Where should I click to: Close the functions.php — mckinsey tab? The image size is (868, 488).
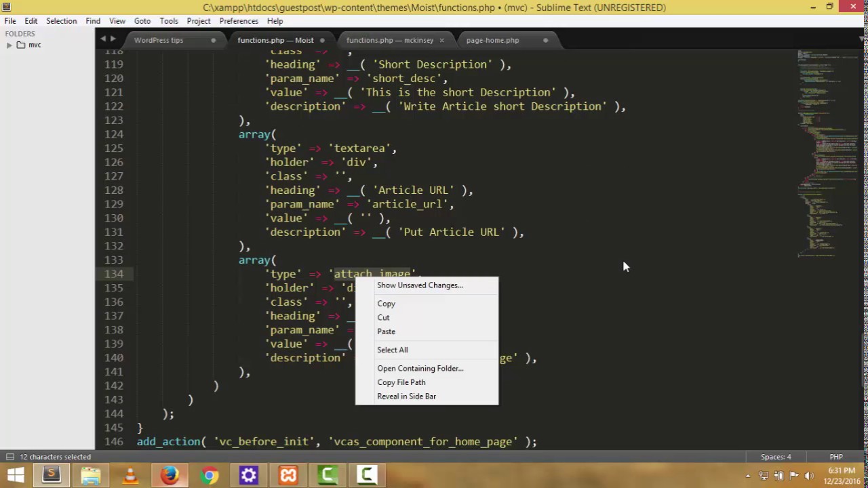pos(441,40)
